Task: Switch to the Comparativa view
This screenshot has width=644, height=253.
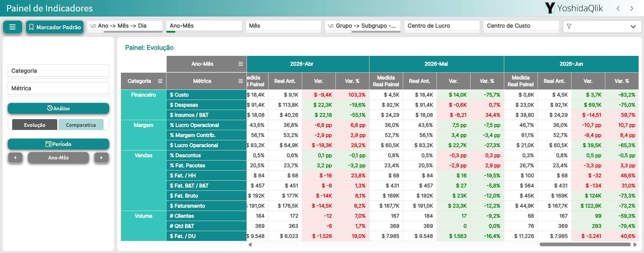Action: point(81,125)
